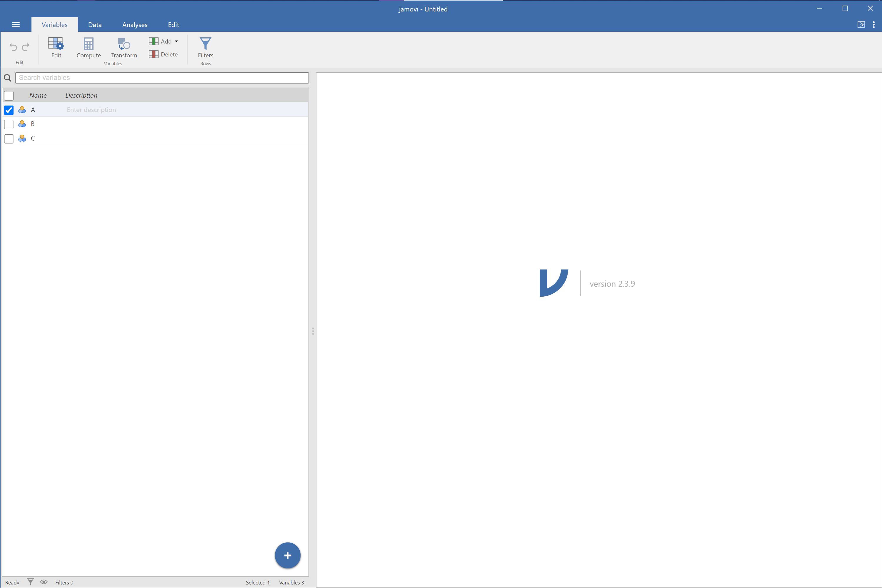Click the Ready status text
The height and width of the screenshot is (588, 882).
(x=12, y=582)
